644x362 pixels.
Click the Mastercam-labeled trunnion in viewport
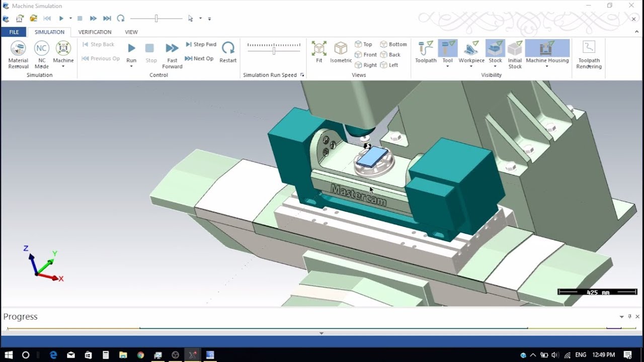359,196
